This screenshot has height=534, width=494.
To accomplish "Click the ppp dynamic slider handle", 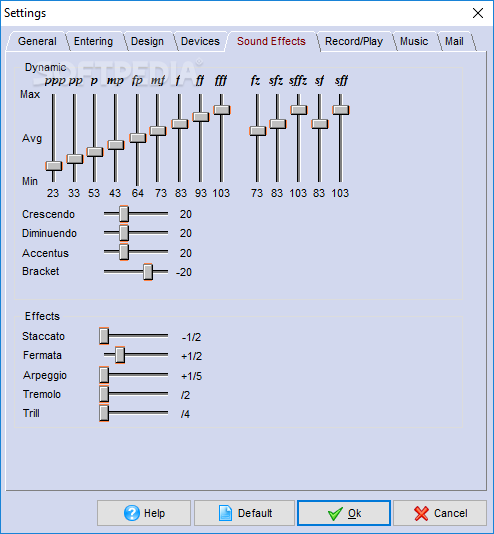I will [54, 166].
